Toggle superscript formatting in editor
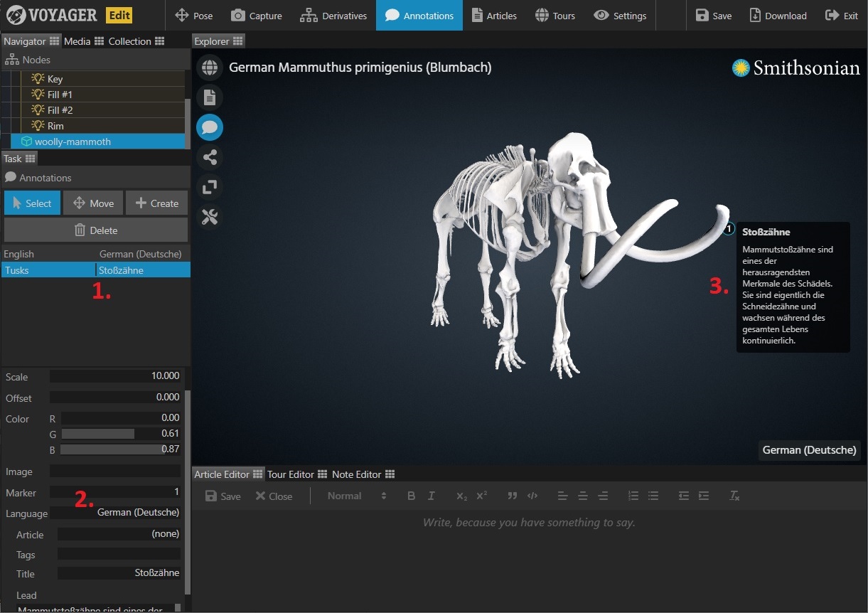 (x=481, y=496)
